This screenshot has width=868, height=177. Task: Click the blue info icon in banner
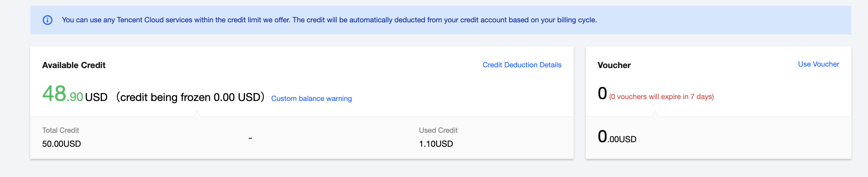coord(48,20)
